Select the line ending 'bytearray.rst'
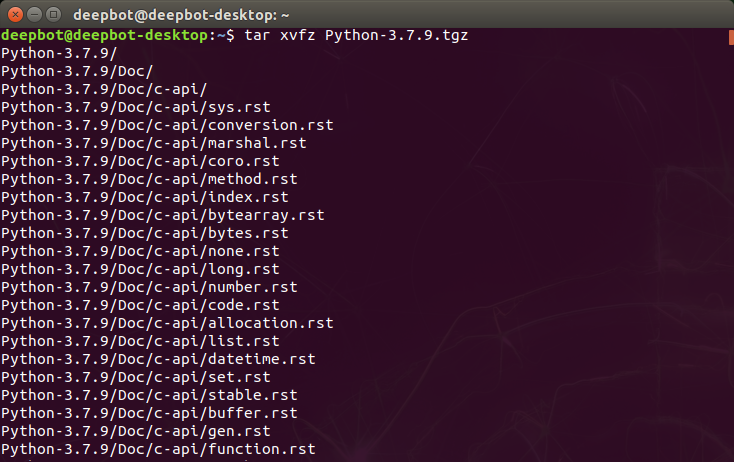The height and width of the screenshot is (462, 734). pos(162,215)
